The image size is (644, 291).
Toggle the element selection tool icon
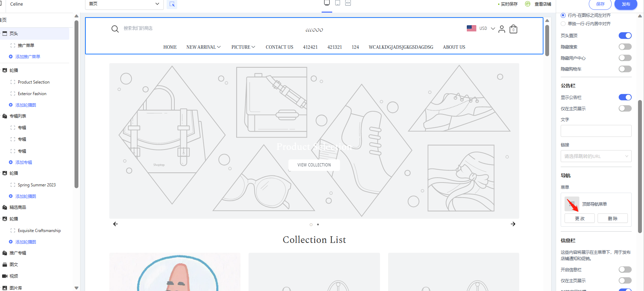[x=172, y=4]
